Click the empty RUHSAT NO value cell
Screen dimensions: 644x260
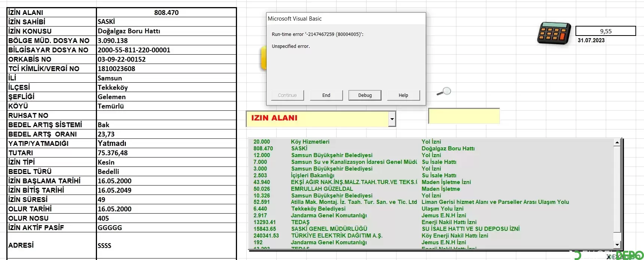point(166,115)
